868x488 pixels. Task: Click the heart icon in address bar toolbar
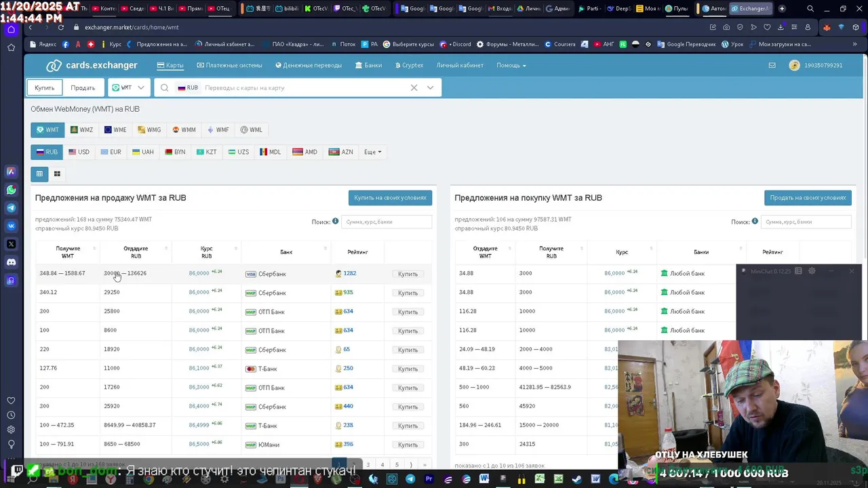[x=767, y=27]
